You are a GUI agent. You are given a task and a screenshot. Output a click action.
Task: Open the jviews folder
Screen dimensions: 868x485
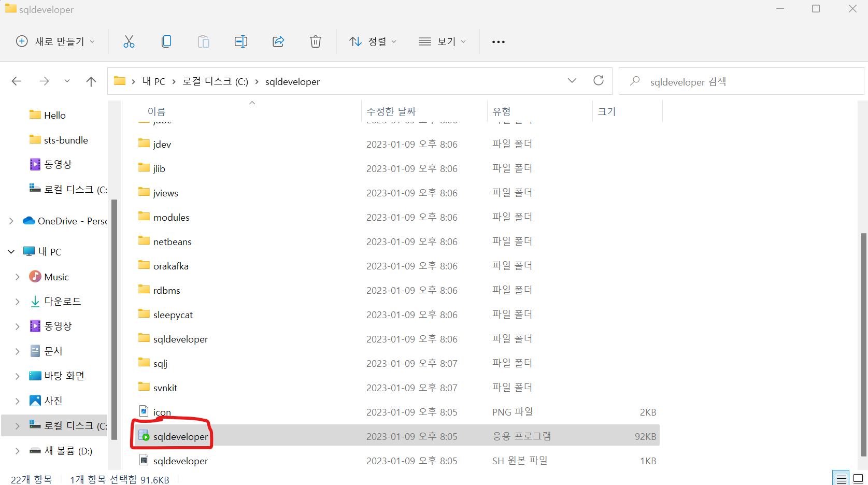(x=396, y=193)
